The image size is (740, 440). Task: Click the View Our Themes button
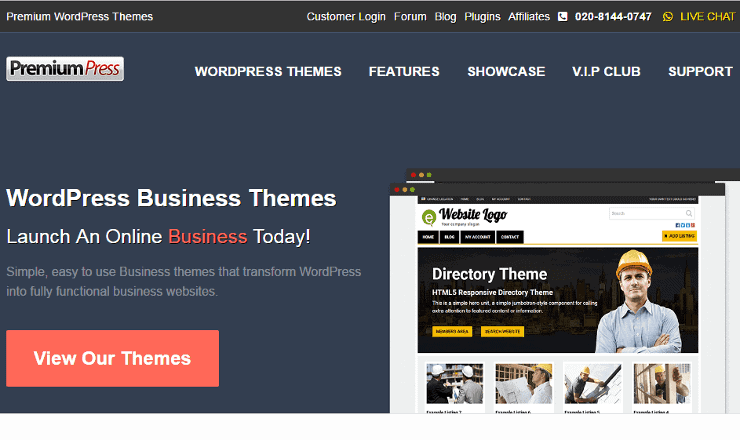coord(112,358)
